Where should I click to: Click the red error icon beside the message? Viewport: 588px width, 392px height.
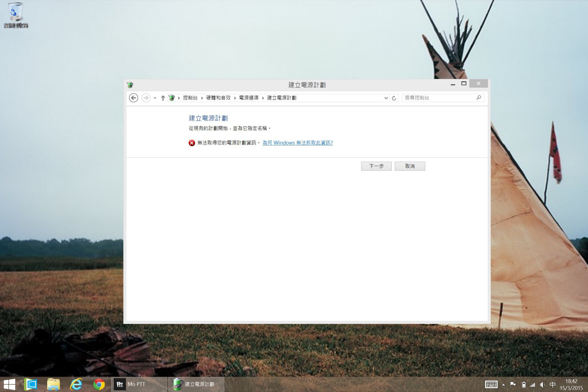tap(192, 143)
